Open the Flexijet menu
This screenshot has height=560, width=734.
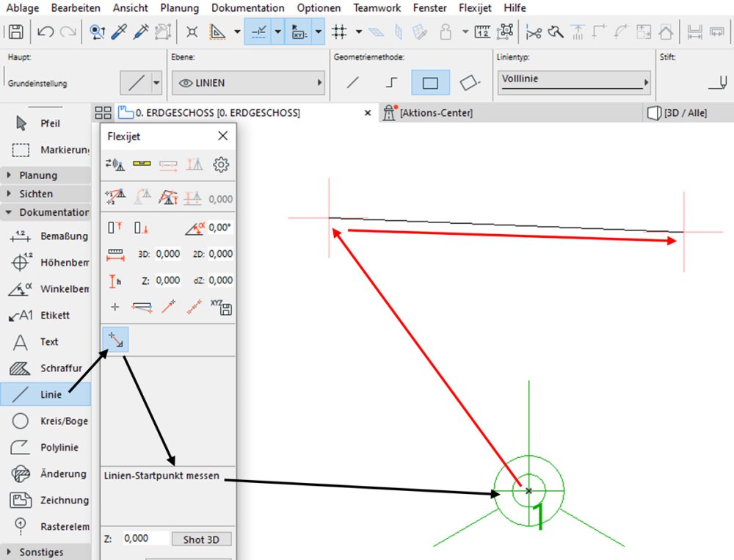(x=475, y=8)
